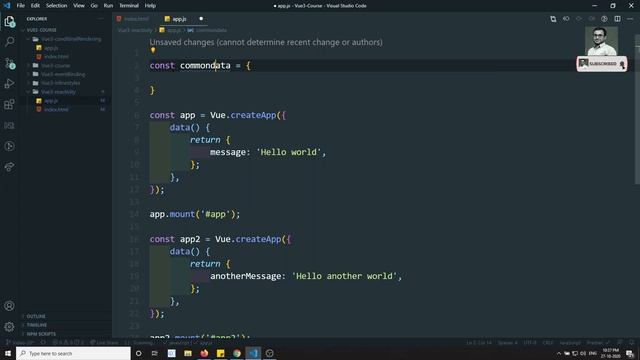This screenshot has width=640, height=360.
Task: Open the Help menu
Action: (x=150, y=6)
